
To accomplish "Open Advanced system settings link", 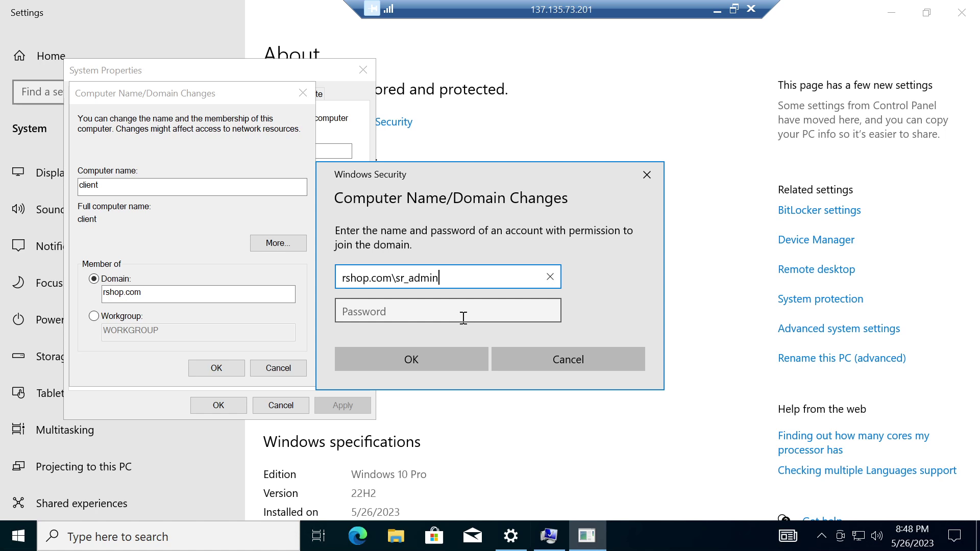I will pos(839,329).
